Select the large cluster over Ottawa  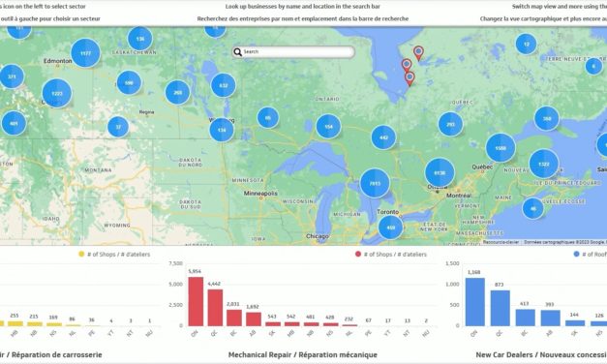pos(440,172)
